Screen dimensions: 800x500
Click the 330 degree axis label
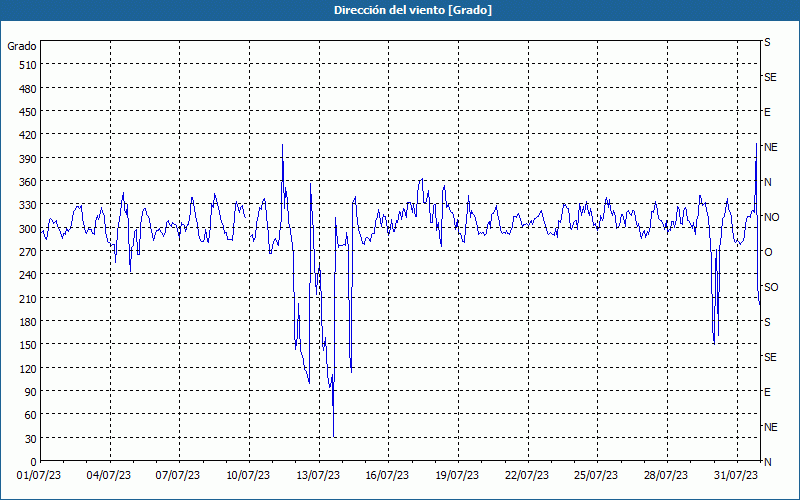(28, 206)
